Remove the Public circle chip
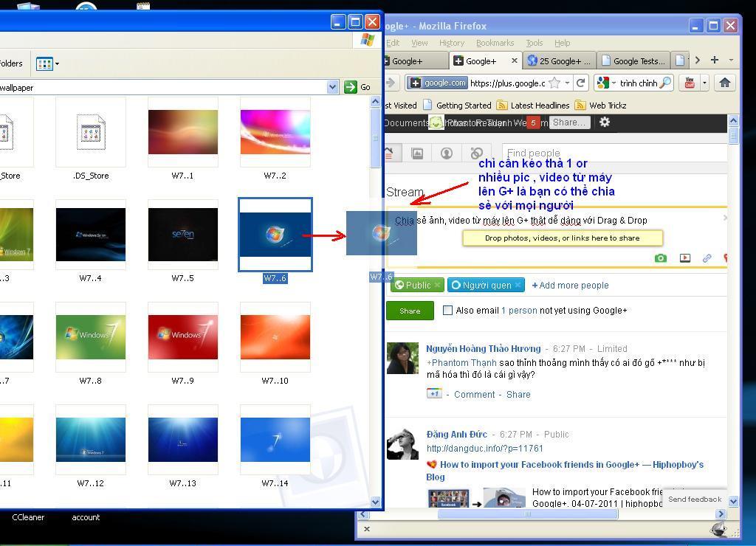The width and height of the screenshot is (756, 546). coord(437,286)
